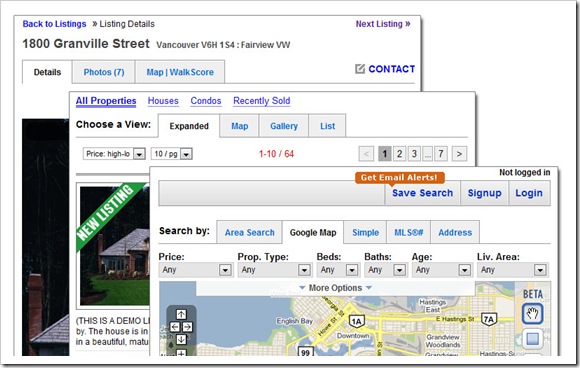Switch to the Photos (7) tab
580x368 pixels.
pyautogui.click(x=104, y=72)
